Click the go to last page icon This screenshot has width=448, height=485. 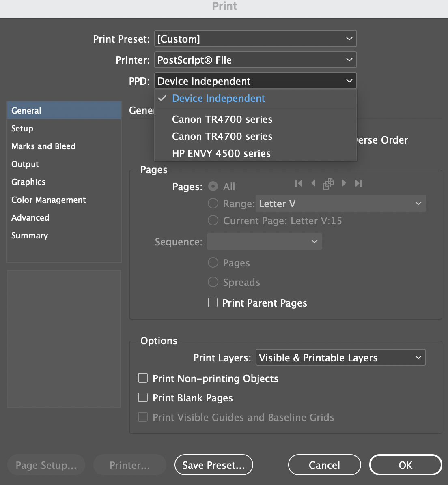359,183
